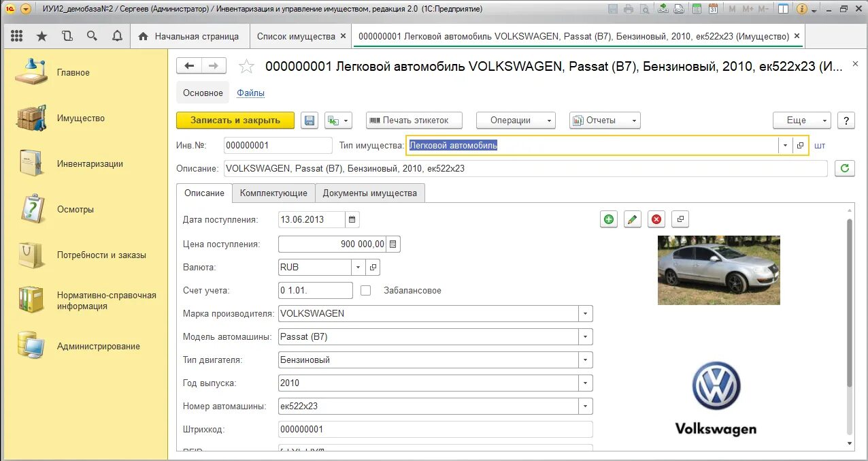
Task: Open the Имущество section in sidebar
Action: click(81, 118)
